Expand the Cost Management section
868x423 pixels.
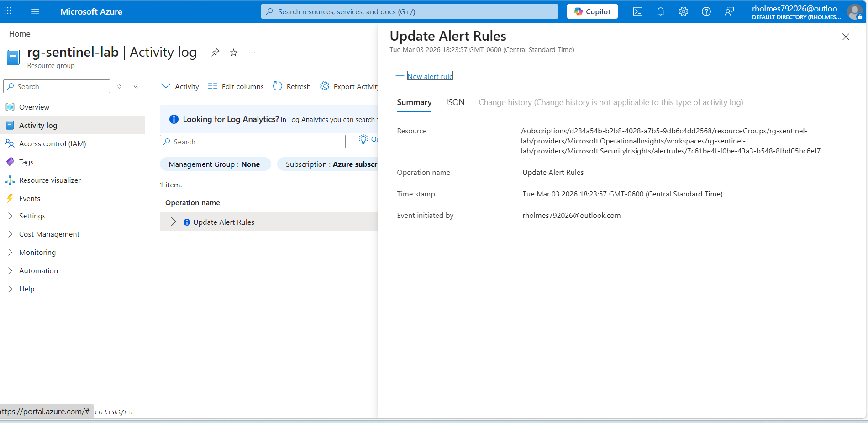click(10, 234)
